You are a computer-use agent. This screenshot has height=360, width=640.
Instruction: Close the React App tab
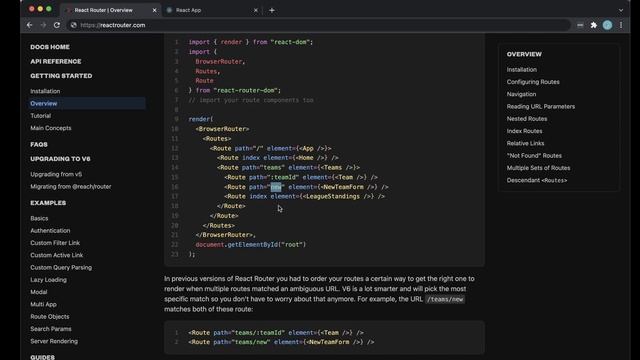click(256, 10)
